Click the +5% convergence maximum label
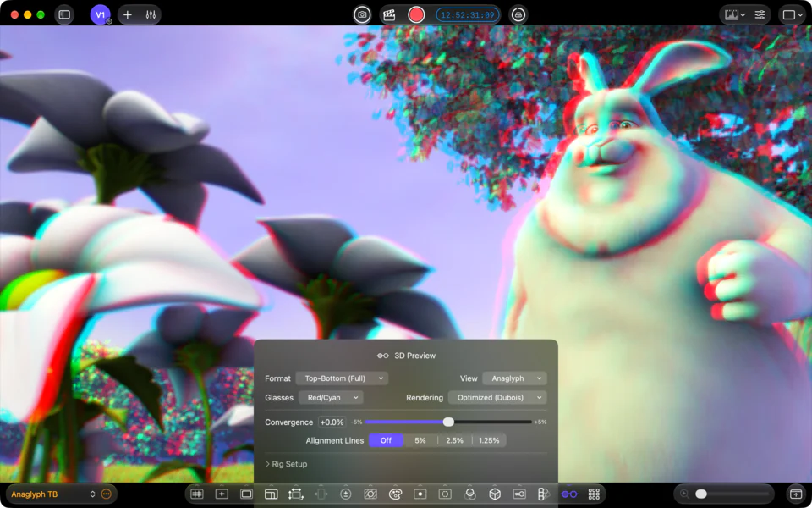The image size is (812, 508). coord(540,422)
